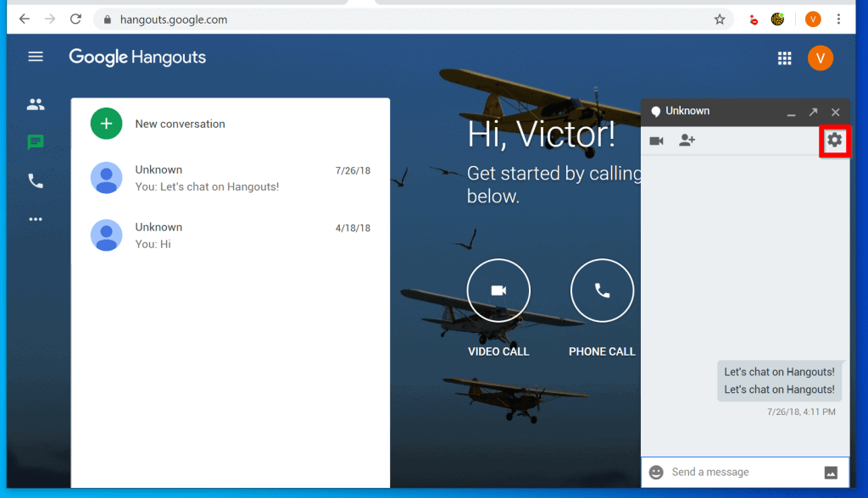Click the 7/26/18, 4:11 PM timestamp
Image resolution: width=868 pixels, height=498 pixels.
801,412
